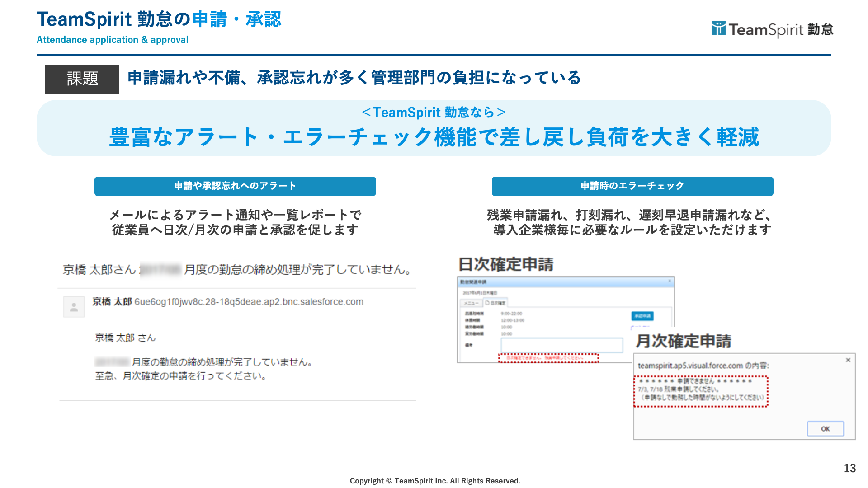Close the 勤怠関連申請 dialog window

[x=670, y=281]
